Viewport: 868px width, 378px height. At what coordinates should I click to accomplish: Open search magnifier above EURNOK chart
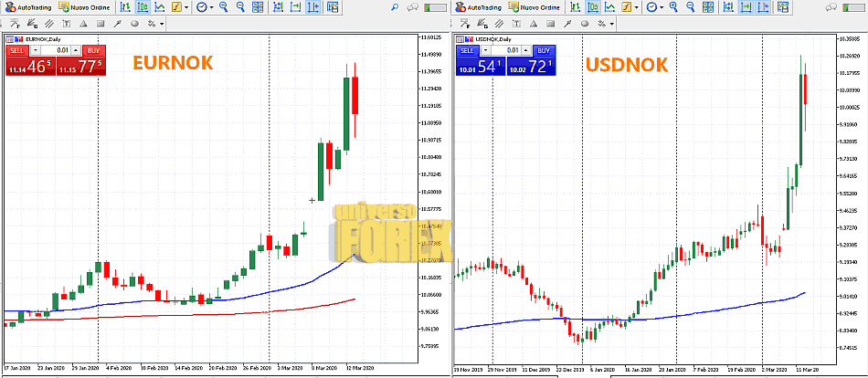[395, 6]
